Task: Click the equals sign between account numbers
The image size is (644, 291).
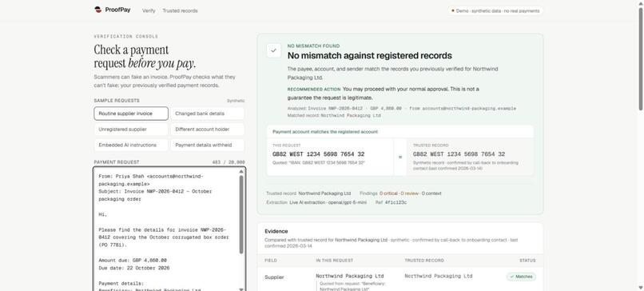Action: click(x=400, y=157)
